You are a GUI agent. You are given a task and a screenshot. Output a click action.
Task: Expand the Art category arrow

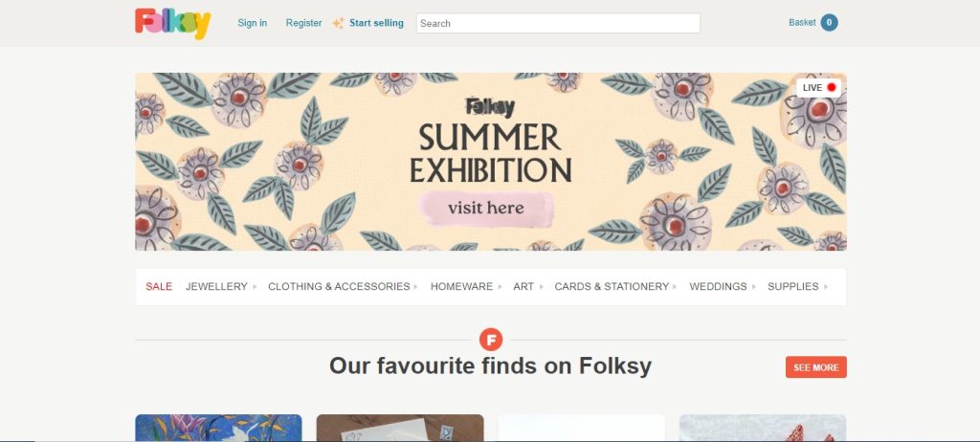541,287
